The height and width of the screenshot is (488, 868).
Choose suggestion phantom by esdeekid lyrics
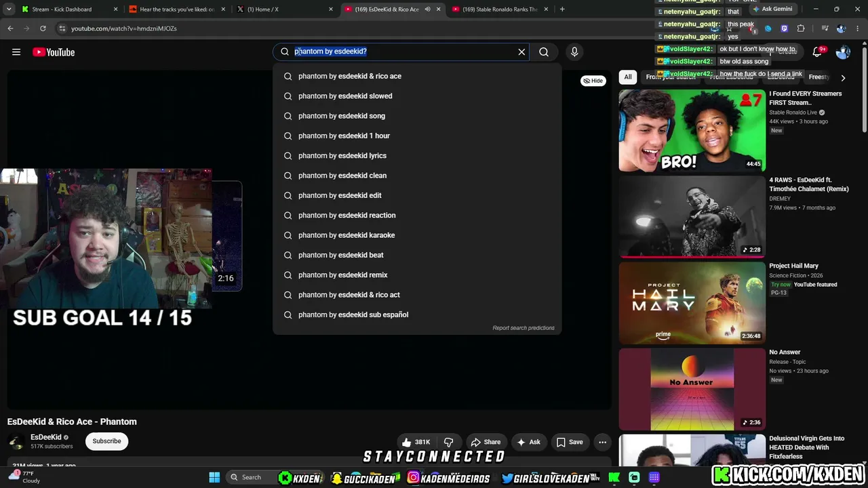[x=417, y=156]
